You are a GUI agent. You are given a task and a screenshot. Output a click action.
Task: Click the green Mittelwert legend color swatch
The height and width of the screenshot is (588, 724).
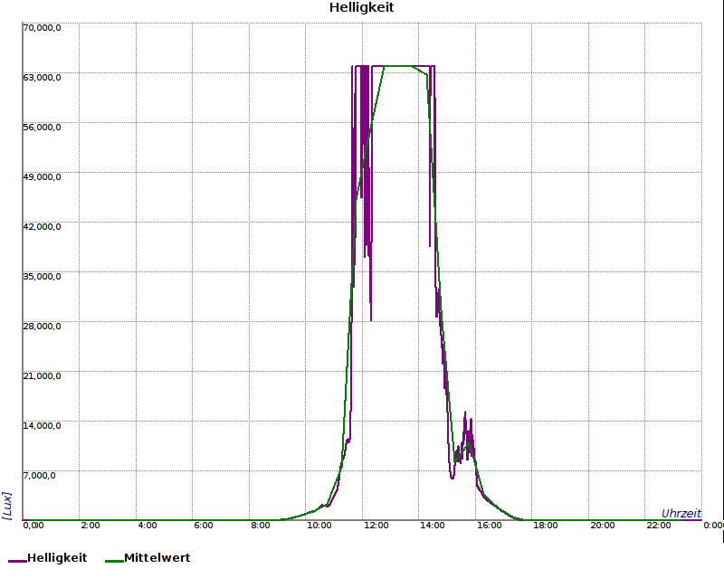coord(114,560)
